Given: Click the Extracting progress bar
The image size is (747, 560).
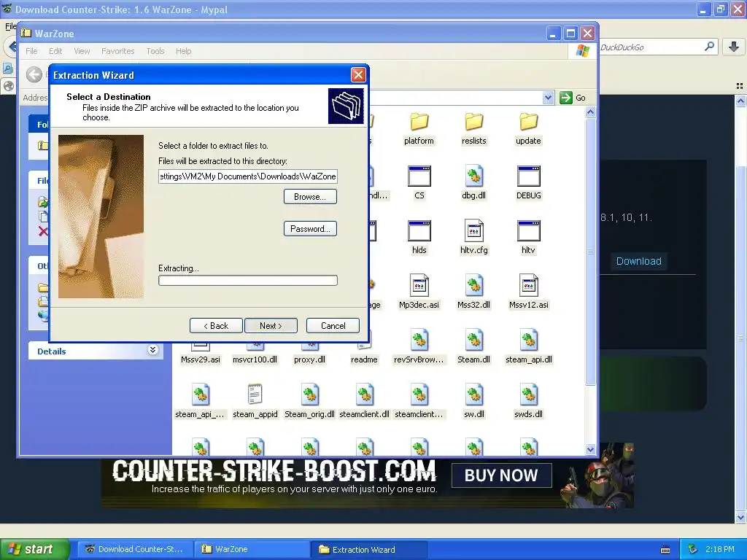Looking at the screenshot, I should click(x=248, y=281).
